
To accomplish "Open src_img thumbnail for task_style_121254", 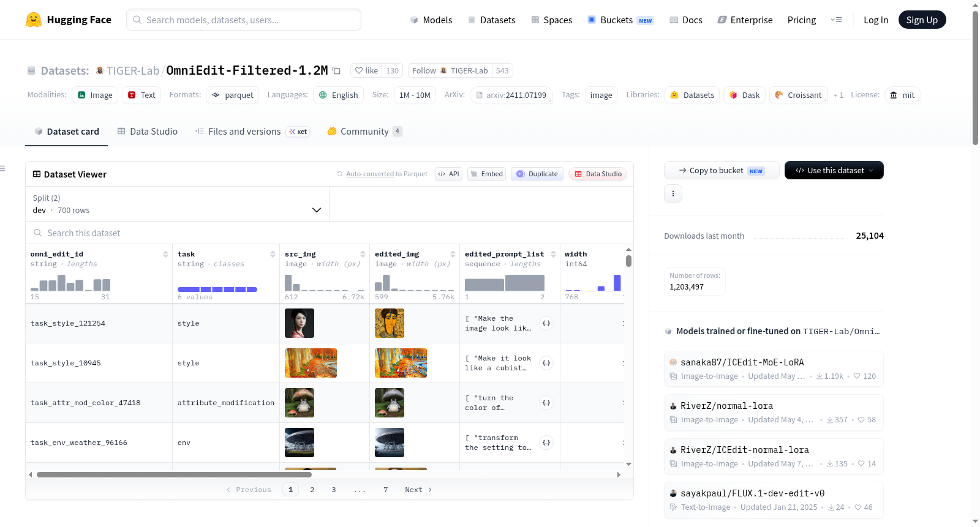I will pos(300,323).
